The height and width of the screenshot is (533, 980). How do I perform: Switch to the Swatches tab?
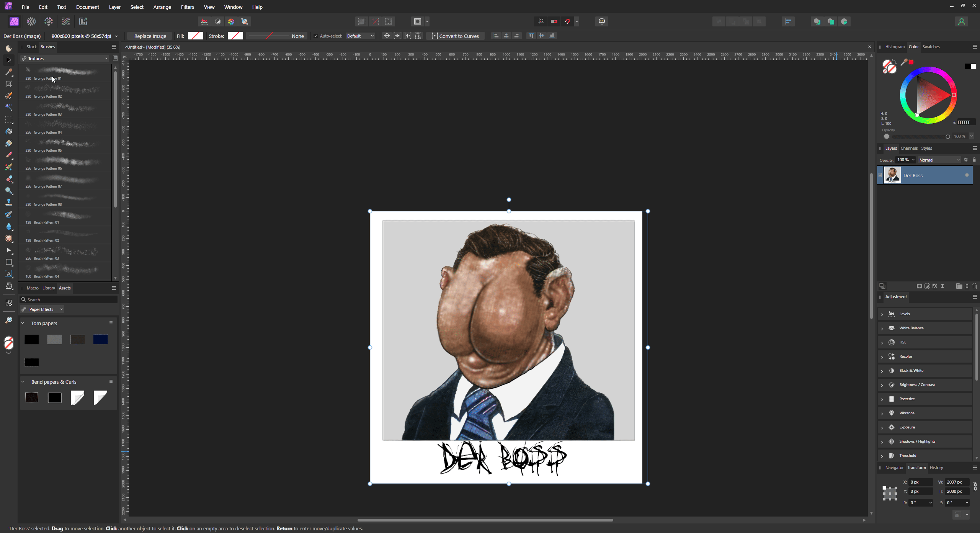pos(931,47)
